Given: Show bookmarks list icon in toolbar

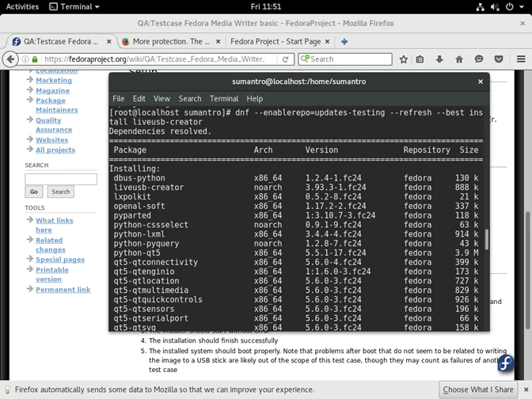Looking at the screenshot, I should click(x=420, y=59).
